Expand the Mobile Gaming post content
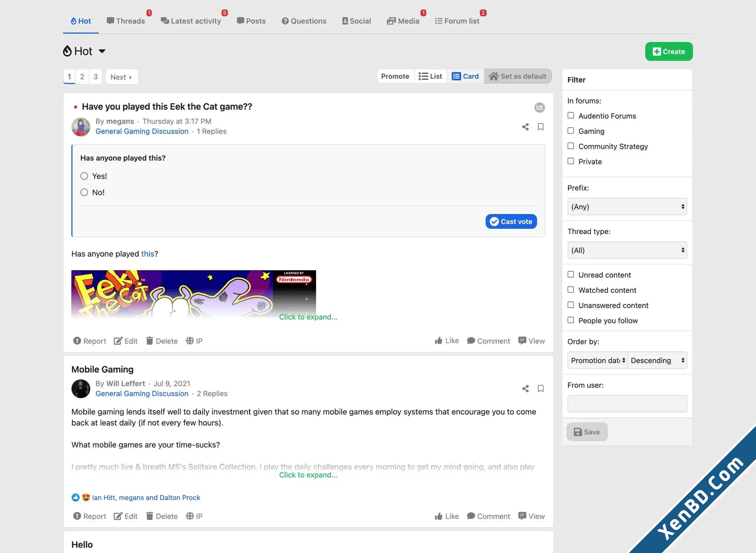Image resolution: width=756 pixels, height=553 pixels. [308, 475]
